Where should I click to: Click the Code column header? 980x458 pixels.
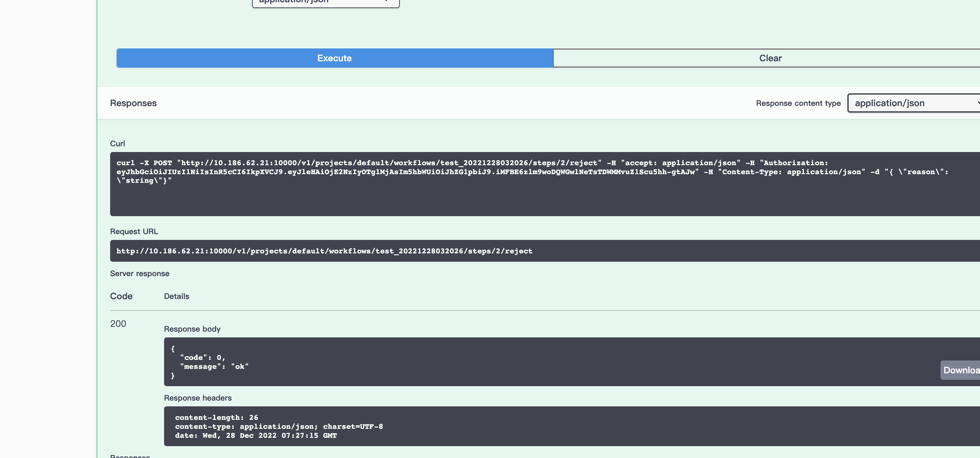coord(121,296)
